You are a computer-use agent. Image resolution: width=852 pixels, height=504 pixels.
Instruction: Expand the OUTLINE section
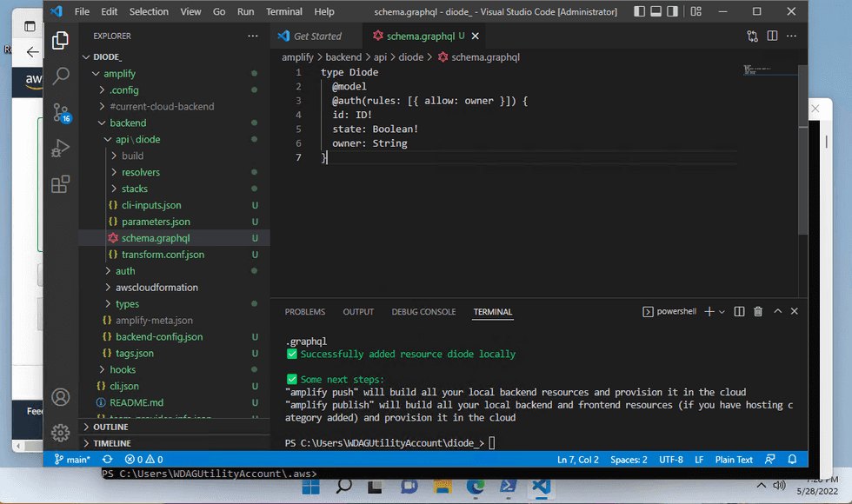tap(175, 427)
